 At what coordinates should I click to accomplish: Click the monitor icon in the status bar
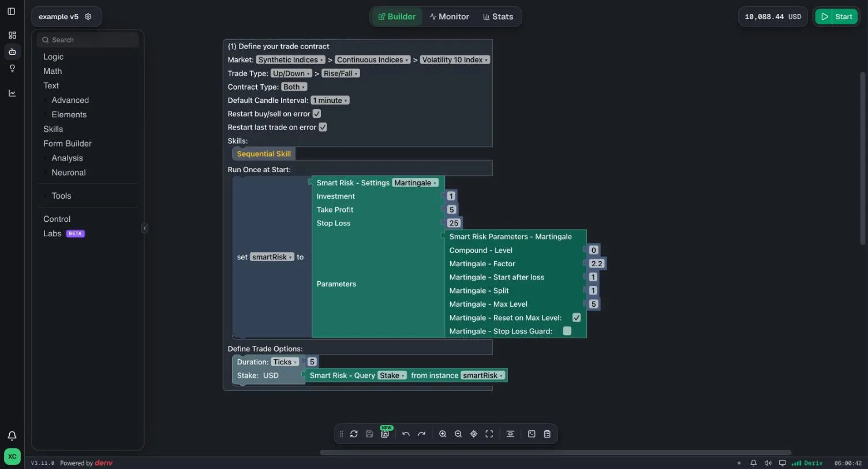pos(783,463)
